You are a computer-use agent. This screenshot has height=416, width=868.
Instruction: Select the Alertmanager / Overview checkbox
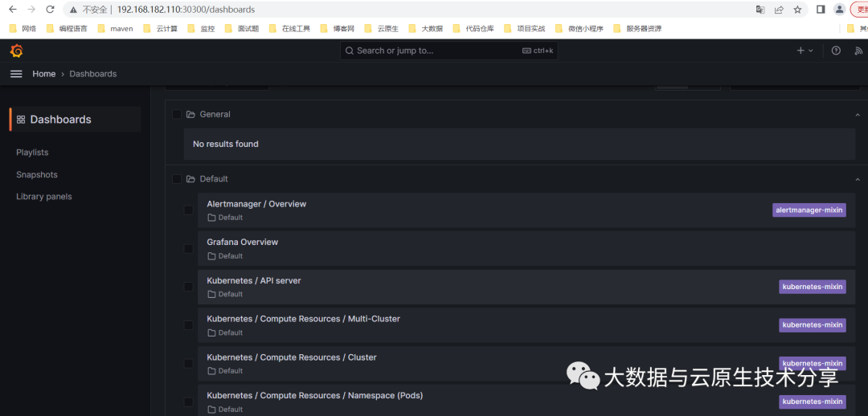[x=189, y=210]
